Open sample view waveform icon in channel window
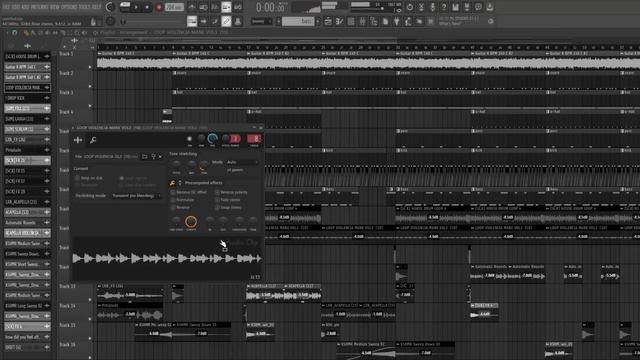The height and width of the screenshot is (360, 640). [x=78, y=140]
